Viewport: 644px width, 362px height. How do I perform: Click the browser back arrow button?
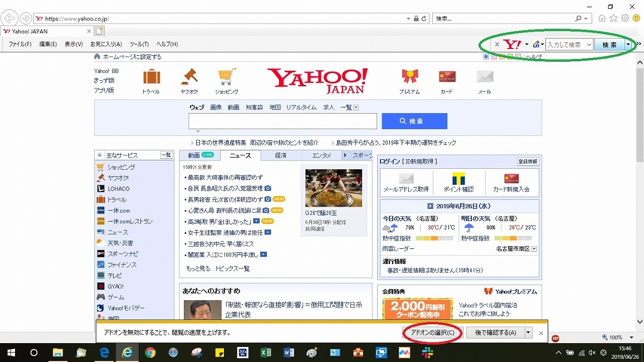point(9,18)
